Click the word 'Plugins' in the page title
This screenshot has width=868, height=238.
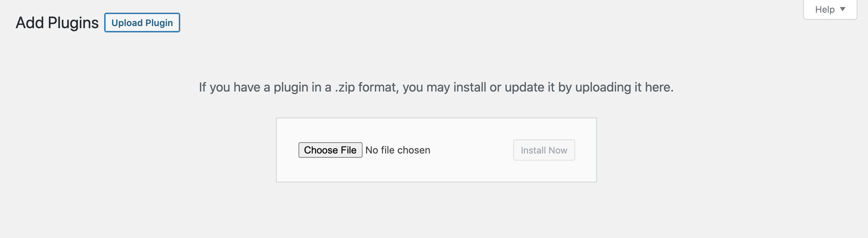[x=73, y=23]
